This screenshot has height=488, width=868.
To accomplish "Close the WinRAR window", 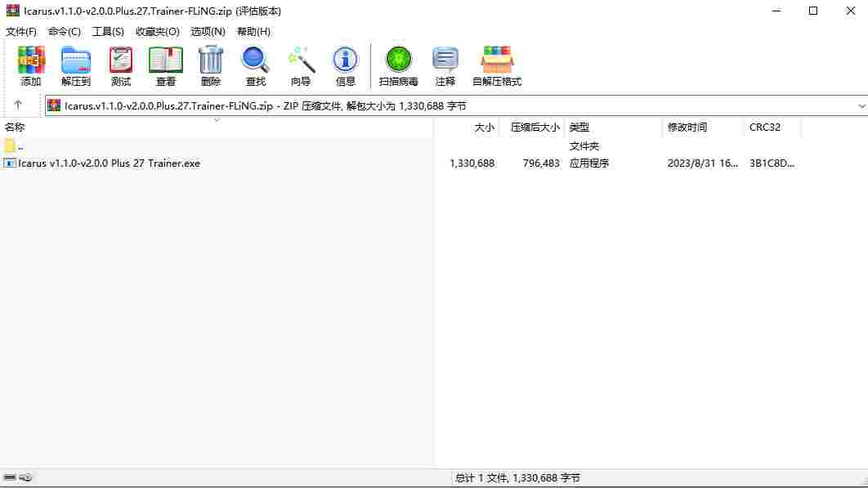I will pos(850,11).
